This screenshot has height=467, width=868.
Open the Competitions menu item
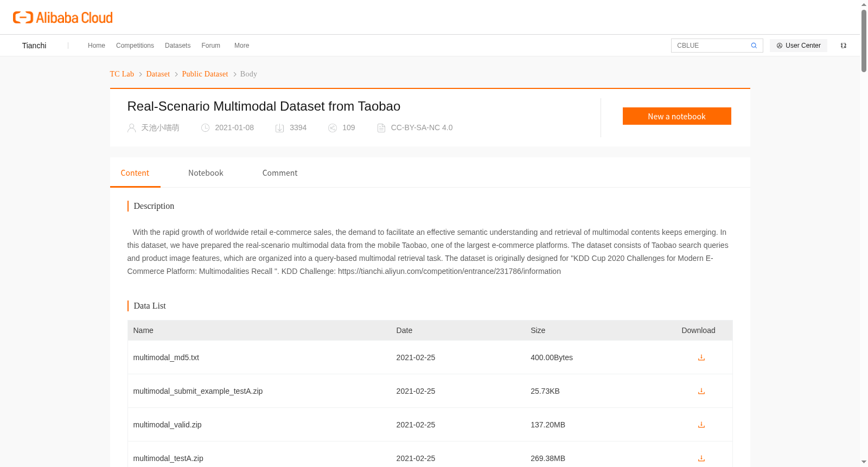(x=135, y=46)
